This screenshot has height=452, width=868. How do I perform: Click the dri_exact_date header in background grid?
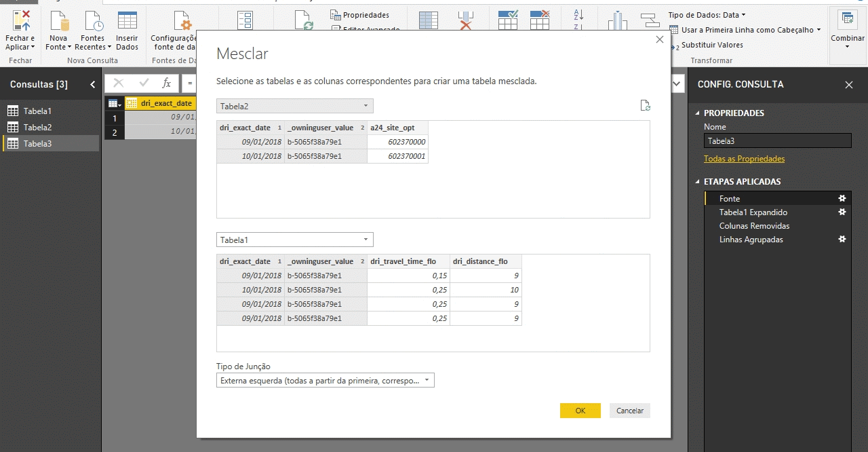point(161,103)
